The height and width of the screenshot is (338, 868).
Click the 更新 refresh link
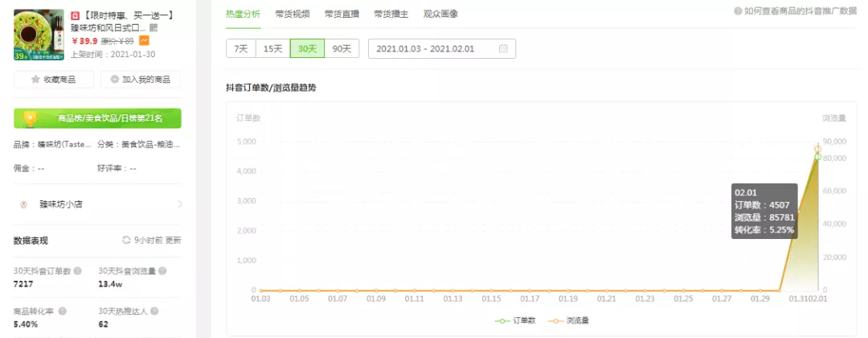tap(174, 241)
